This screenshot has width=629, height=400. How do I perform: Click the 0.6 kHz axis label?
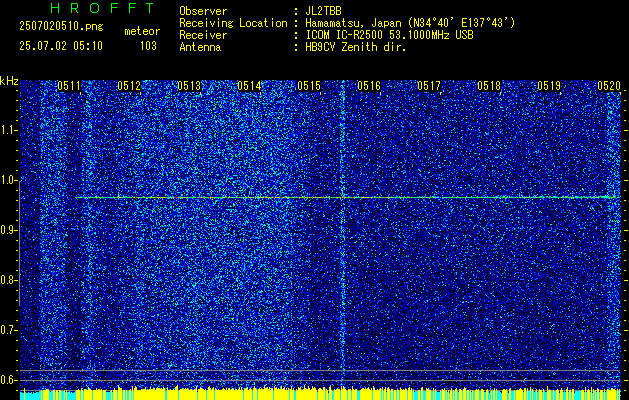pyautogui.click(x=8, y=380)
